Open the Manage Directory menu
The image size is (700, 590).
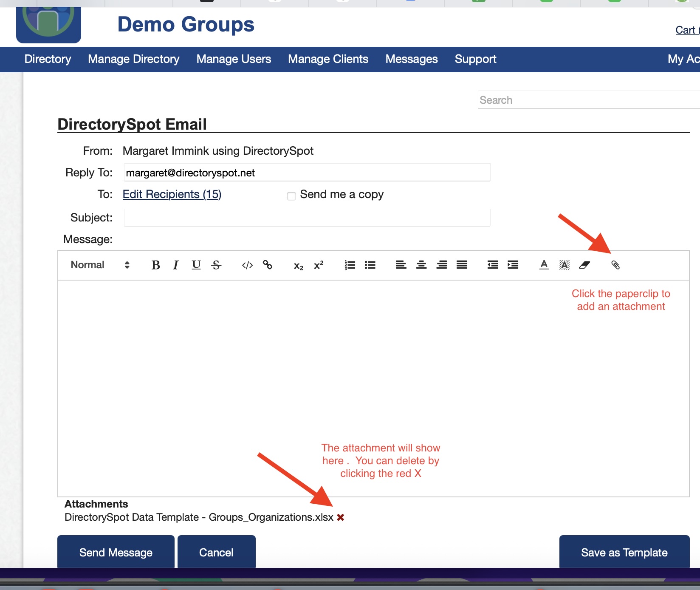coord(134,59)
